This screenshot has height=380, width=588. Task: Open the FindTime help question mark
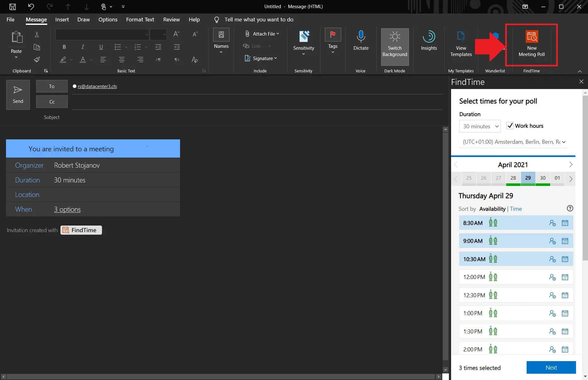[x=570, y=208]
